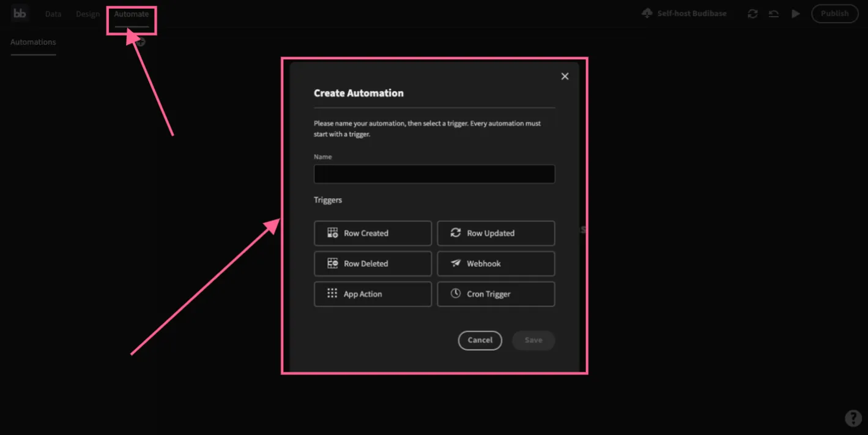
Task: Cancel the Create Automation dialog
Action: (x=480, y=340)
